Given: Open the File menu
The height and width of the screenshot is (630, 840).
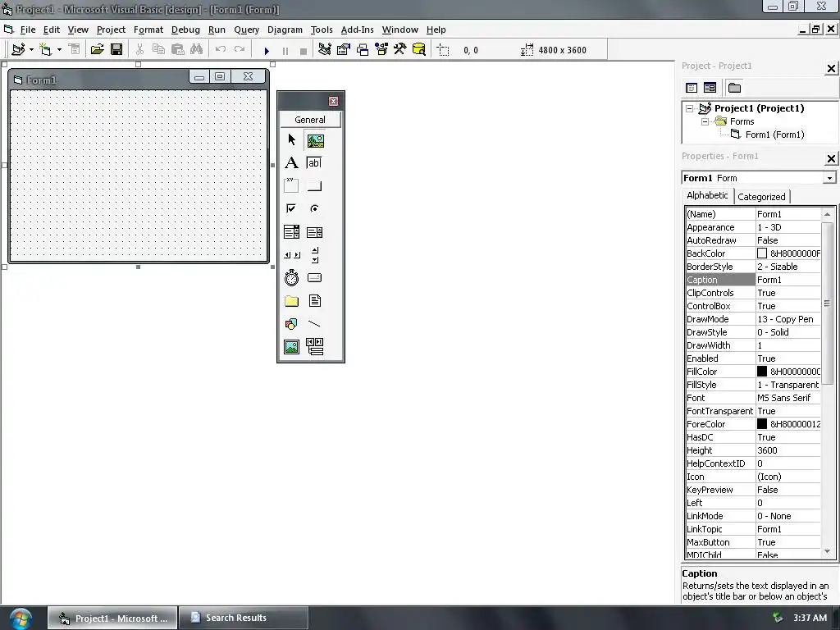Looking at the screenshot, I should (27, 30).
